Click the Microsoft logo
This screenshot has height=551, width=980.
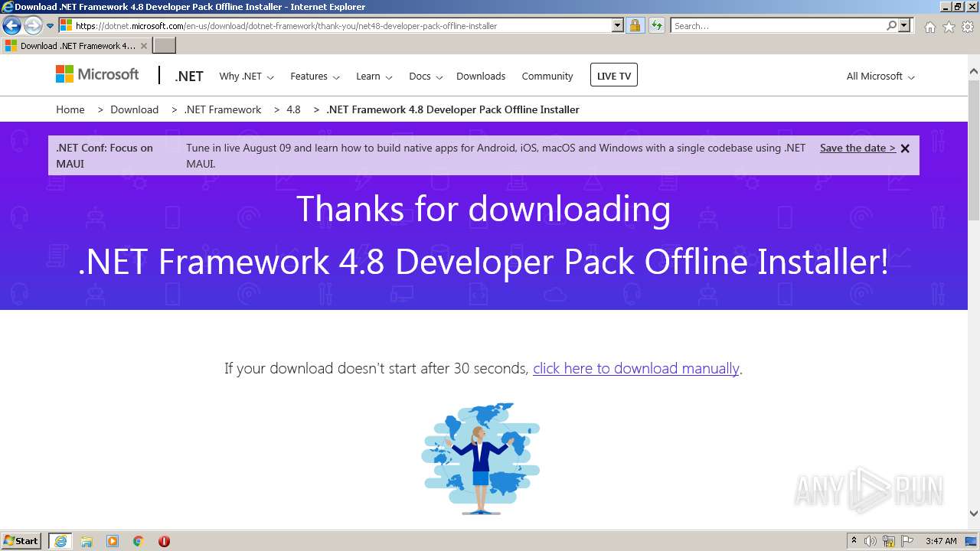(97, 74)
